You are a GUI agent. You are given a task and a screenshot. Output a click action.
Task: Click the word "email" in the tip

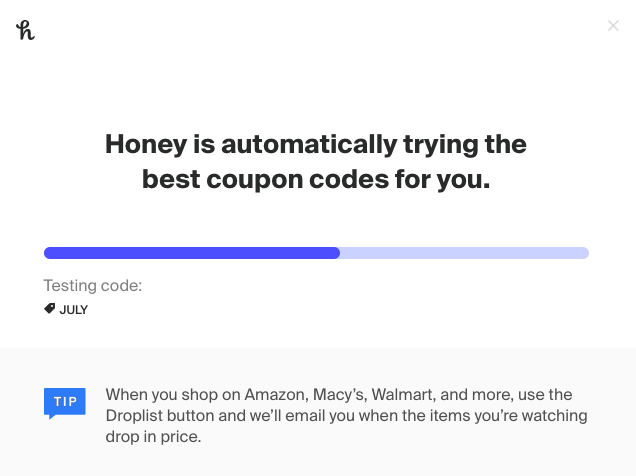click(305, 416)
